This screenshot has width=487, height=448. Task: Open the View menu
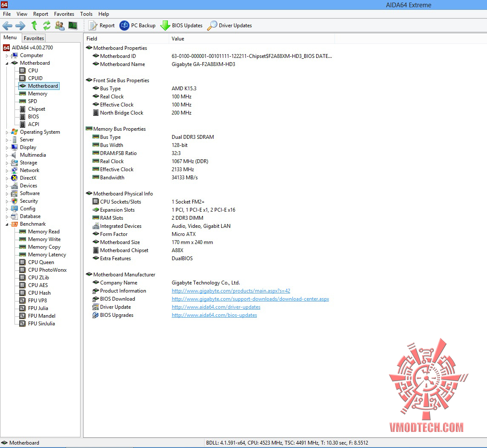[x=22, y=14]
